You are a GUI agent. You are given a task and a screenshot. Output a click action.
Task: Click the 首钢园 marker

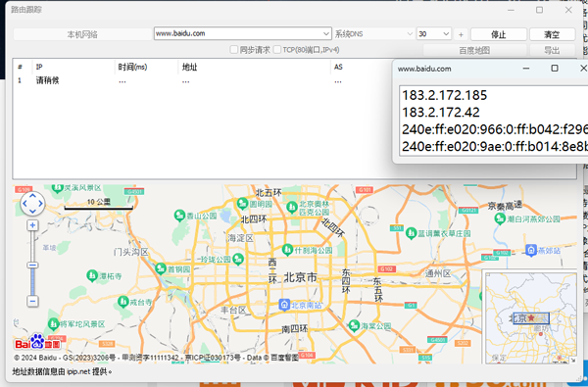pyautogui.click(x=161, y=268)
